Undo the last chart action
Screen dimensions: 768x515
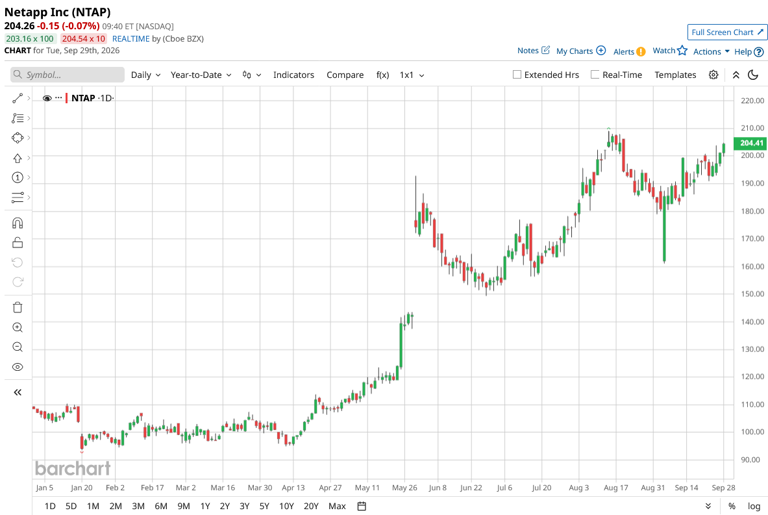tap(17, 262)
